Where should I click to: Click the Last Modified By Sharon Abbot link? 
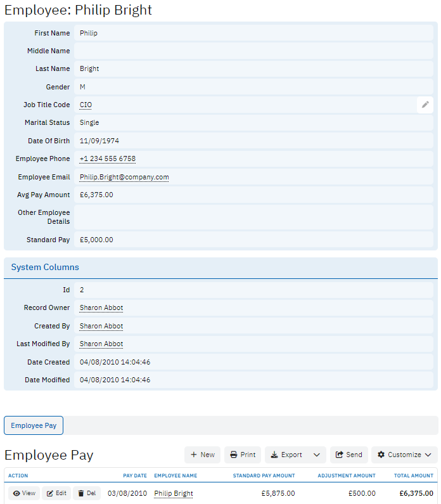tap(101, 344)
